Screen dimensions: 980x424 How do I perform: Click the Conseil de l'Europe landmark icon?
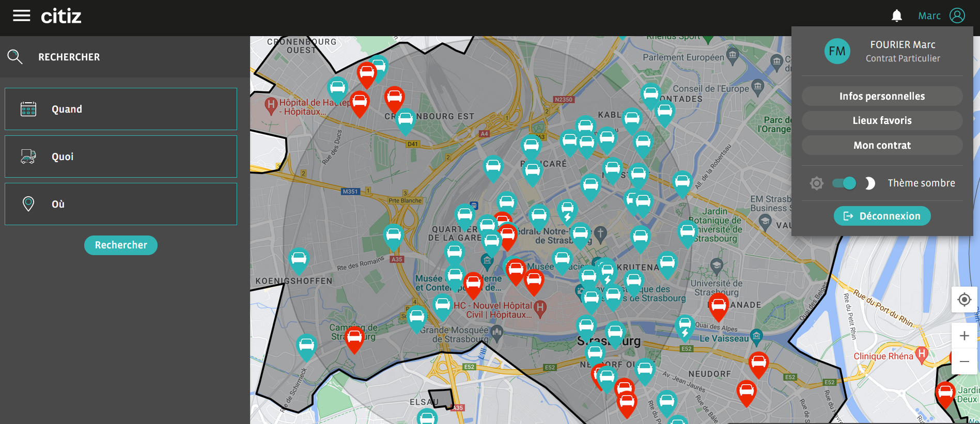757,87
